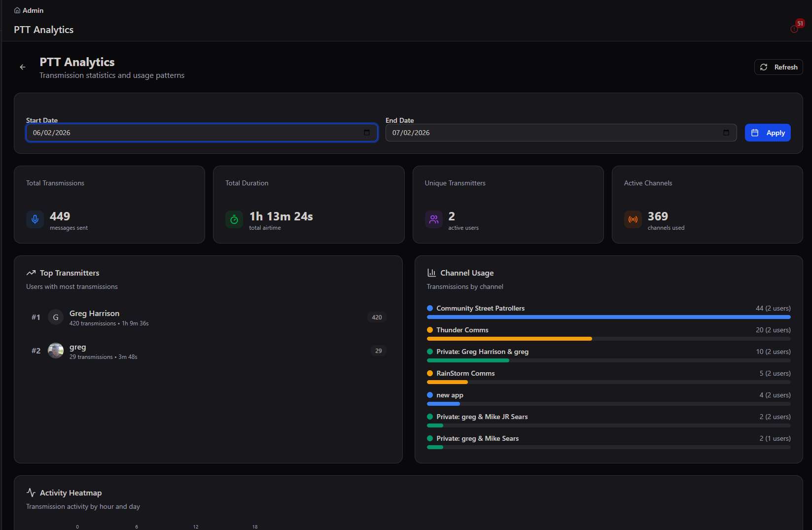The image size is (812, 530).
Task: Click the 44 (2 users) count
Action: 773,308
